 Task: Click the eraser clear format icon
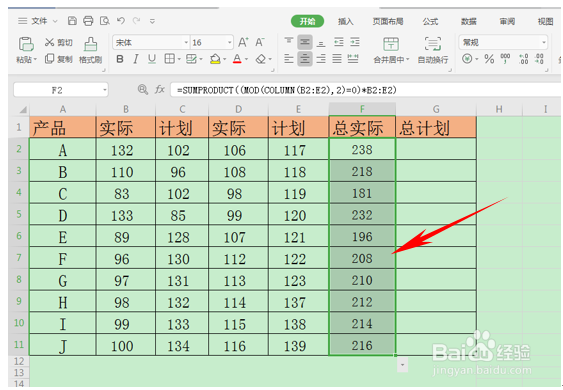[x=261, y=59]
